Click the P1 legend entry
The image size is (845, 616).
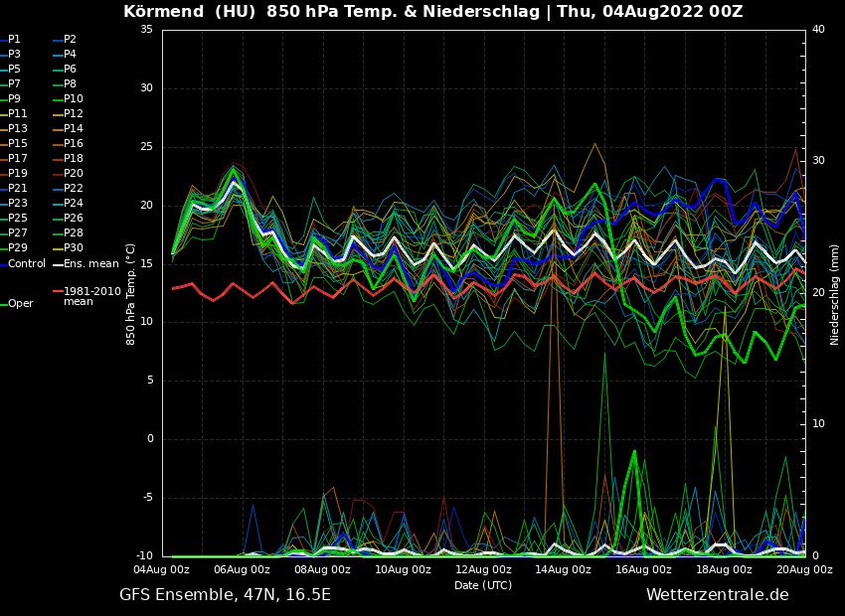(14, 40)
